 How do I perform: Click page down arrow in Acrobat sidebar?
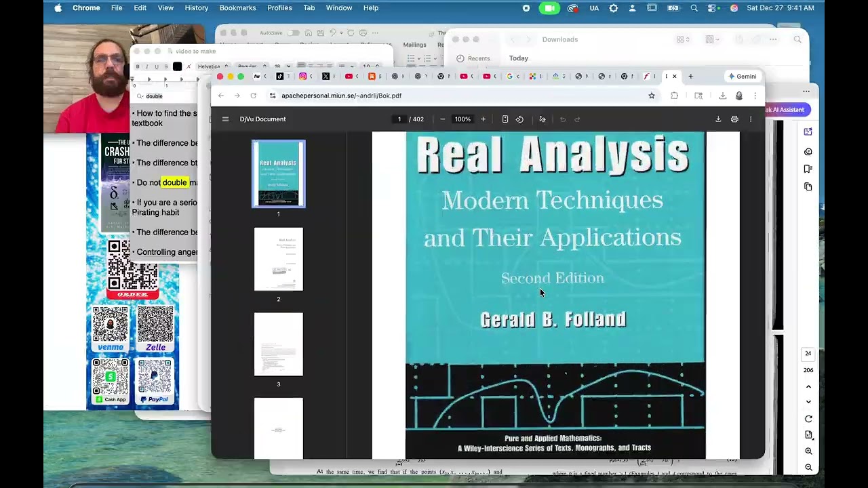[x=808, y=402]
